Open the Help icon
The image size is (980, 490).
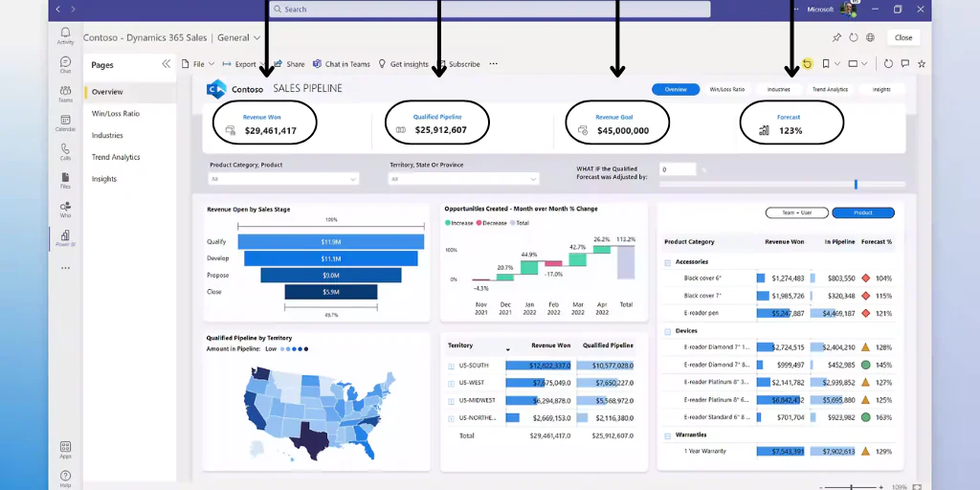[x=65, y=479]
